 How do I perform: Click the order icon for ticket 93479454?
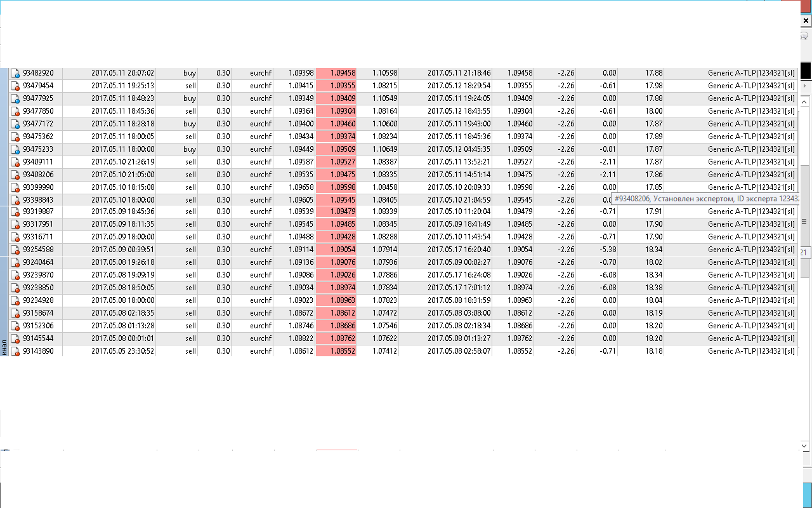pos(15,86)
